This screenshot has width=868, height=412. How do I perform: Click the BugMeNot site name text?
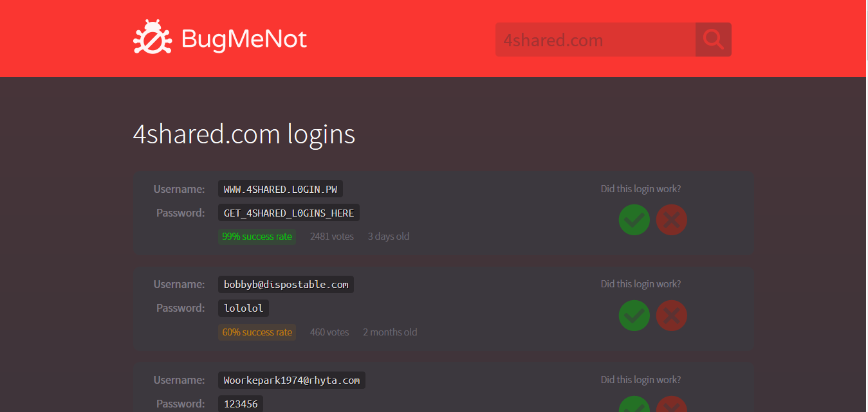coord(244,39)
